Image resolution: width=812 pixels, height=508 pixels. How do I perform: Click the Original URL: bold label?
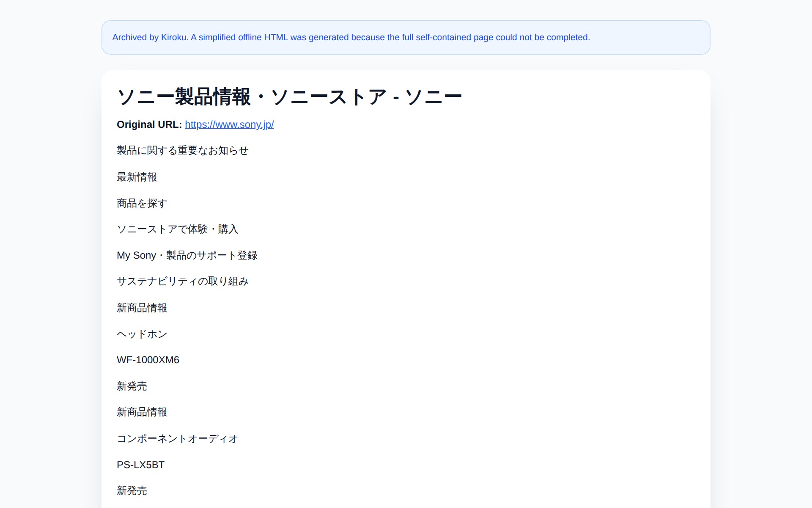point(148,124)
